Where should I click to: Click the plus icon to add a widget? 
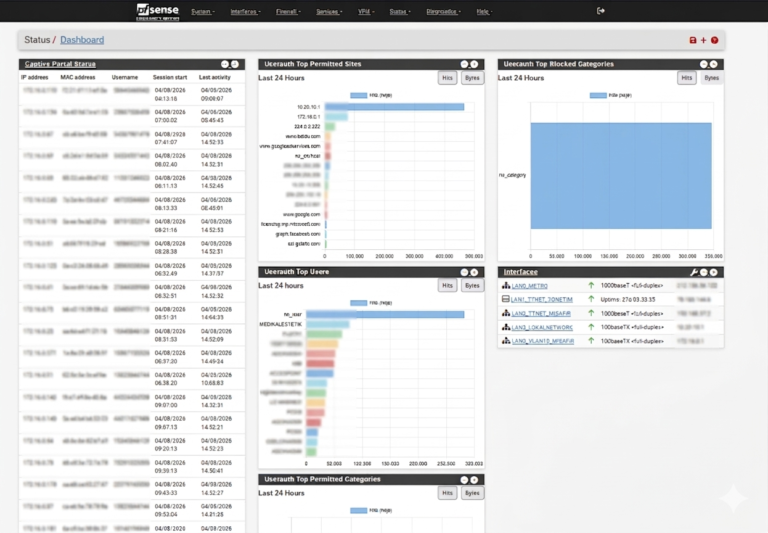(x=703, y=40)
